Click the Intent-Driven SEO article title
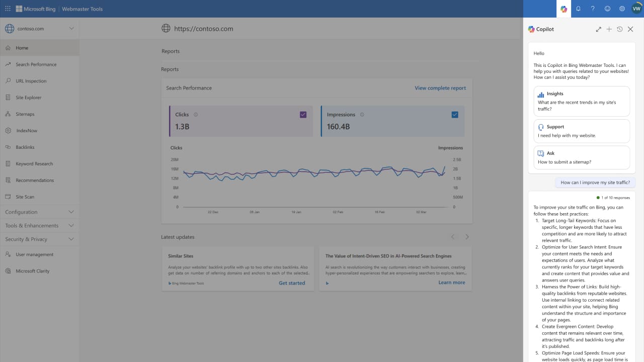644x362 pixels. click(x=388, y=256)
